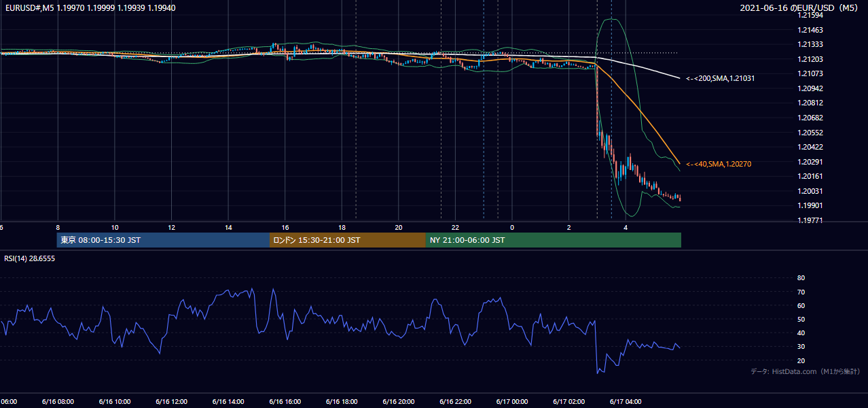The width and height of the screenshot is (868, 408).
Task: Click the RSI(14) 28.6555 indicator label
Action: pyautogui.click(x=30, y=258)
